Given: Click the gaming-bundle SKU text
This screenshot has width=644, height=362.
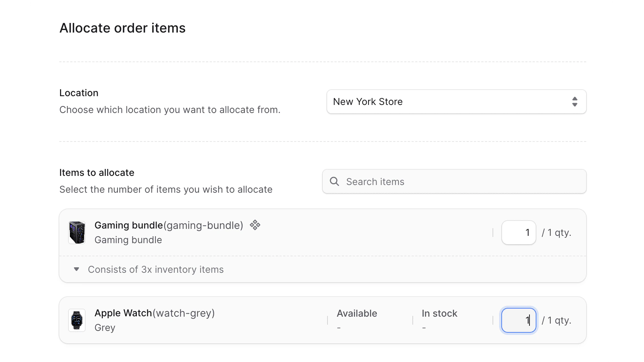Looking at the screenshot, I should point(203,225).
